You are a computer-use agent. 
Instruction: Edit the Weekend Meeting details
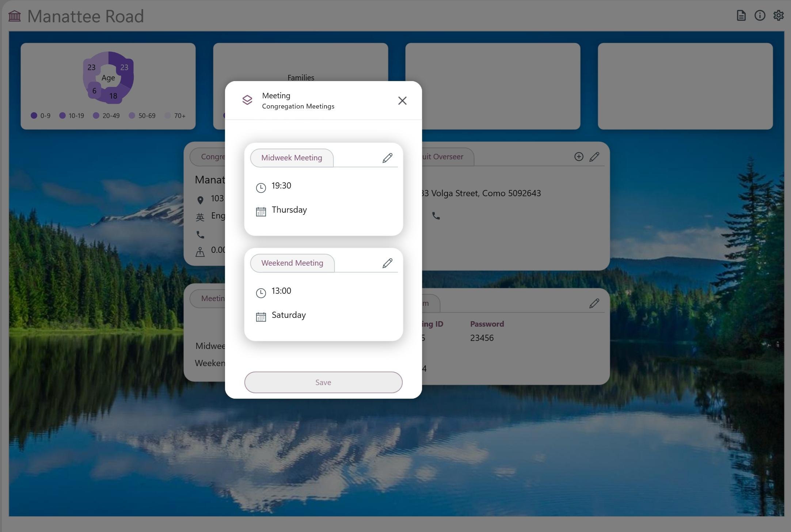387,263
